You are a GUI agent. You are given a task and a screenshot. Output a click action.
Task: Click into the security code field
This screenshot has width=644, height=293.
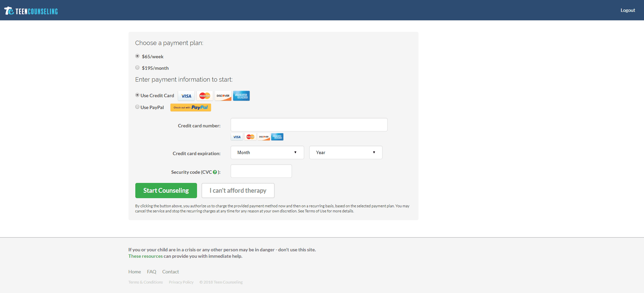[261, 171]
